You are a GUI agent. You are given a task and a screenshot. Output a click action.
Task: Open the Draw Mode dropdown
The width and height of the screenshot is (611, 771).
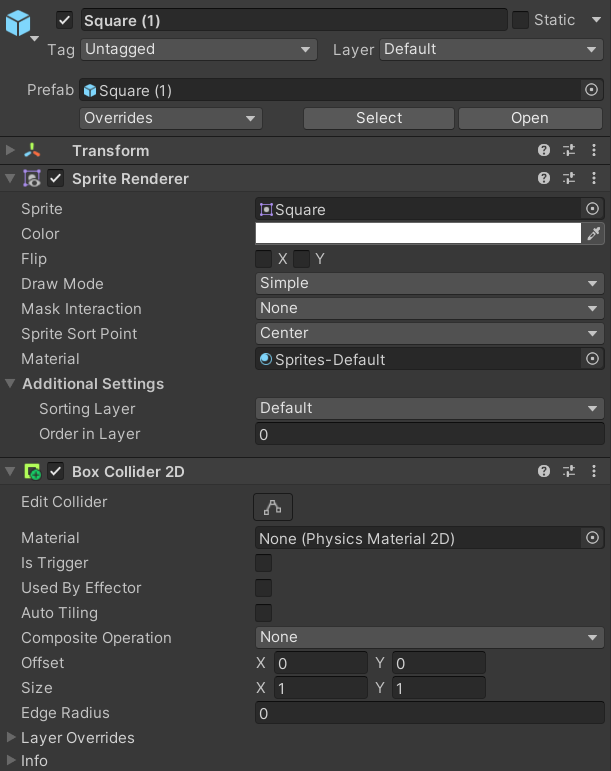point(430,283)
